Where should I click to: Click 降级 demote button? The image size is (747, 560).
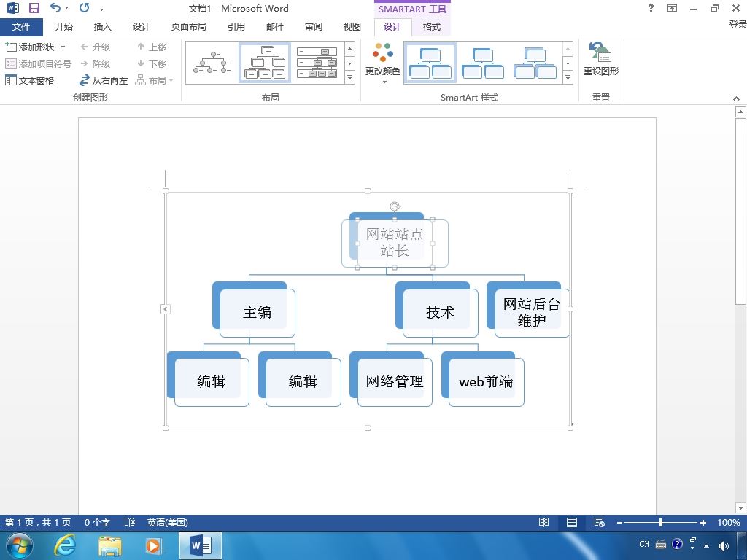point(96,64)
